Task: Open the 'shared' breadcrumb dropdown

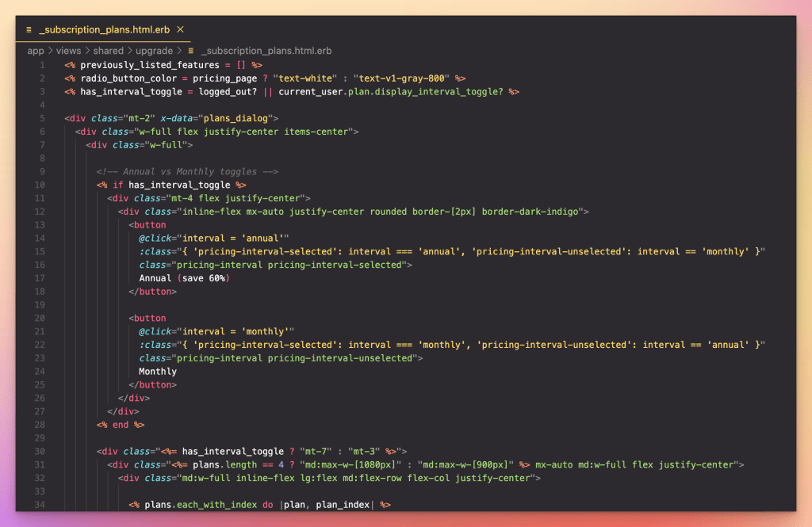Action: pos(109,51)
